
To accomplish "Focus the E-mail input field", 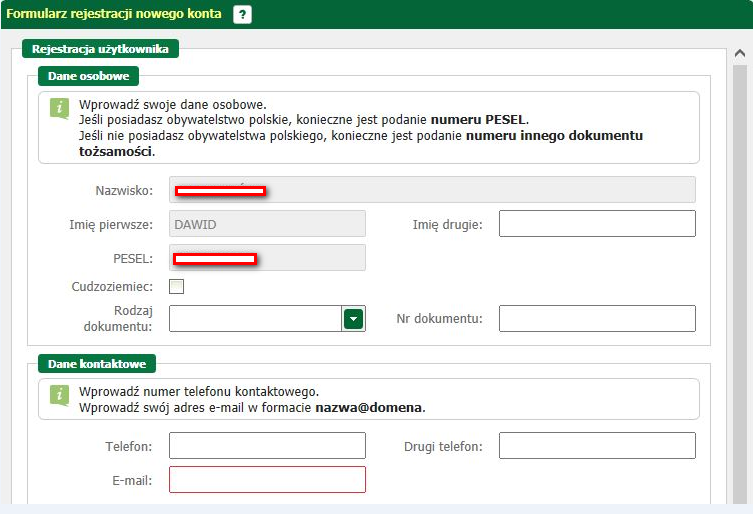I will pos(267,479).
